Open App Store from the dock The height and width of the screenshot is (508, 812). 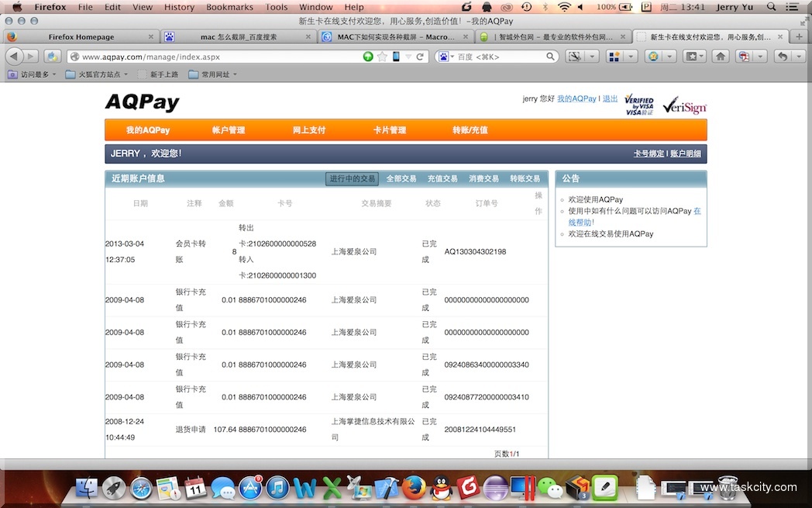[250, 488]
